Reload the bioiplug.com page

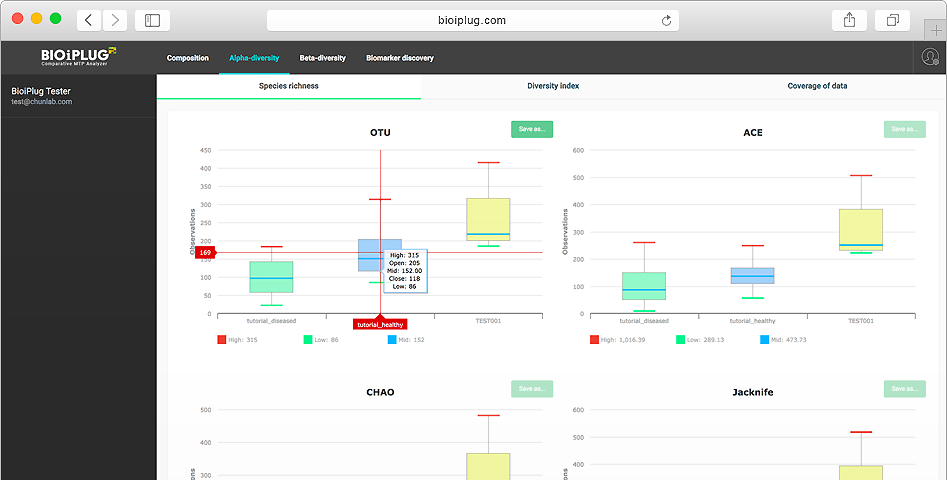pos(666,21)
